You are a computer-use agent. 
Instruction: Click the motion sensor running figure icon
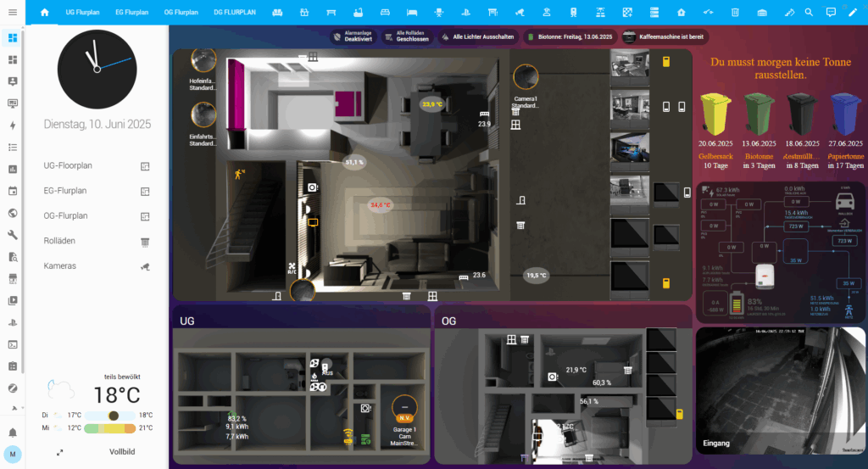pyautogui.click(x=240, y=174)
